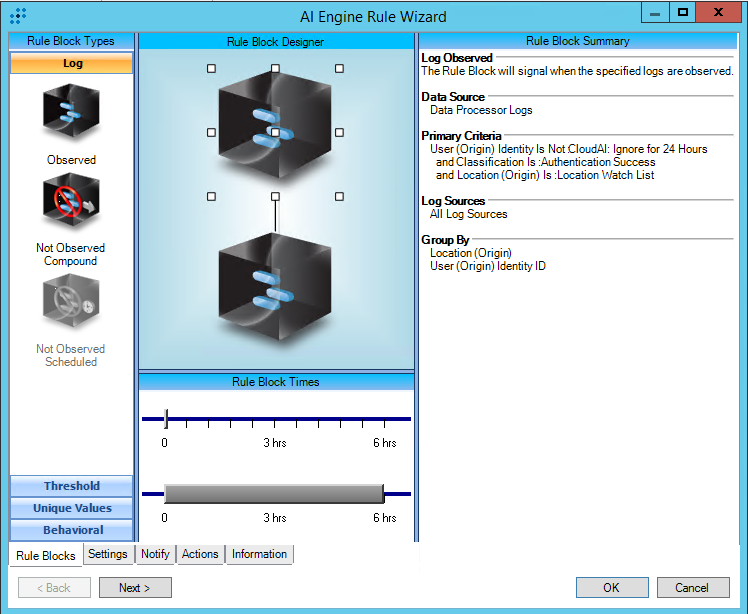
Task: Confirm the rule with the OK button
Action: click(611, 588)
